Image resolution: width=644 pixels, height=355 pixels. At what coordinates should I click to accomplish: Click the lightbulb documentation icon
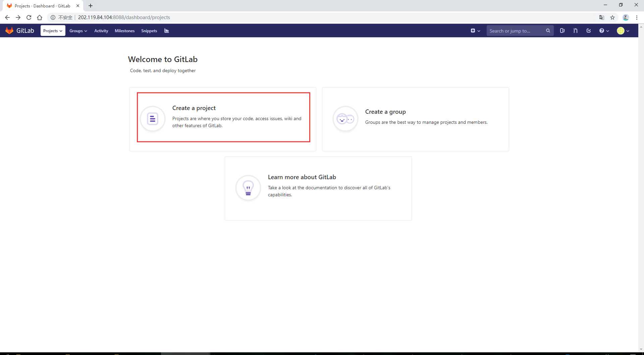(x=248, y=188)
